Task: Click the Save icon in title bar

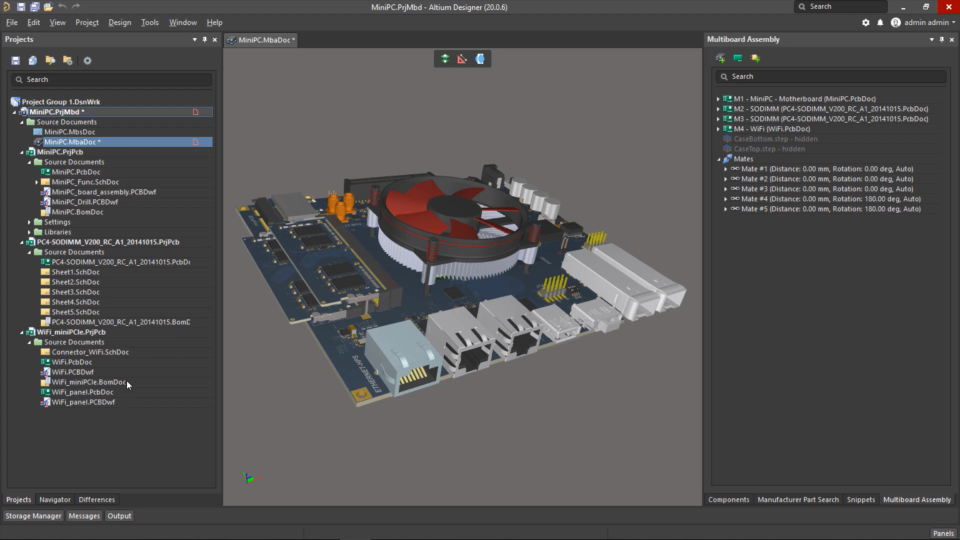Action: 21,7
